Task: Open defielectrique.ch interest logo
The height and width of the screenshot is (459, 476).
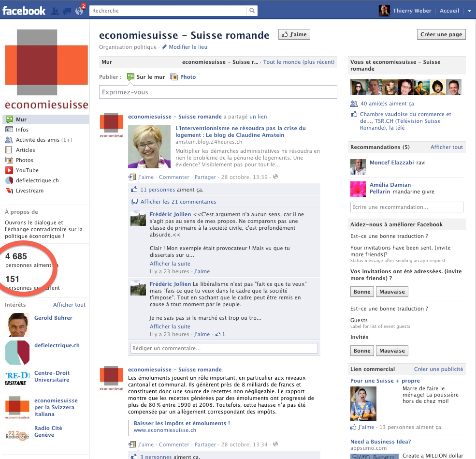Action: click(17, 353)
